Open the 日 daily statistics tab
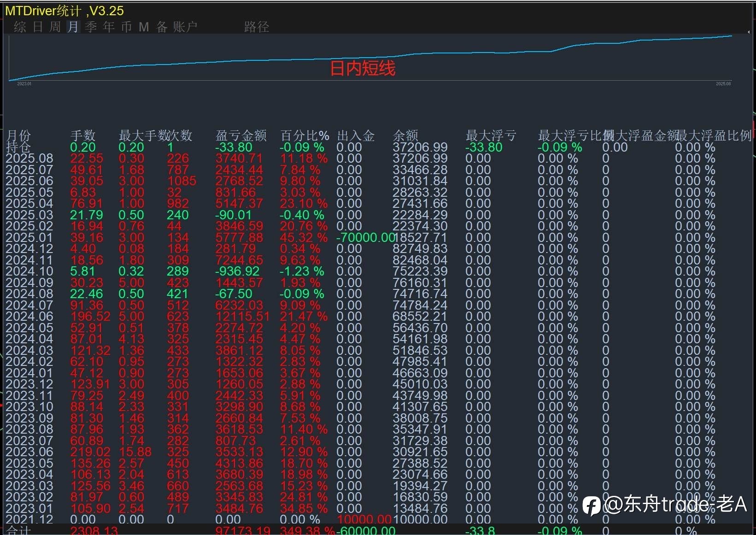 click(38, 27)
